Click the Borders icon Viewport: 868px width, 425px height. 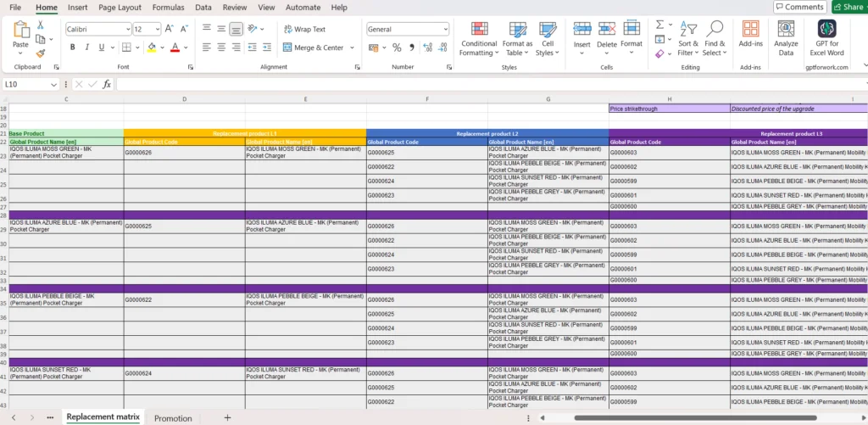pyautogui.click(x=126, y=48)
